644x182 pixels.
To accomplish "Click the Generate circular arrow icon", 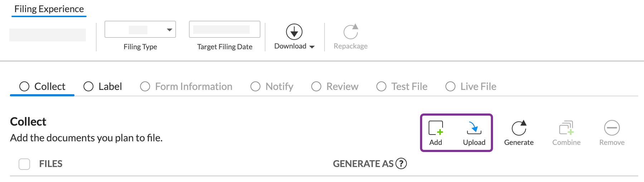I will coord(519,128).
